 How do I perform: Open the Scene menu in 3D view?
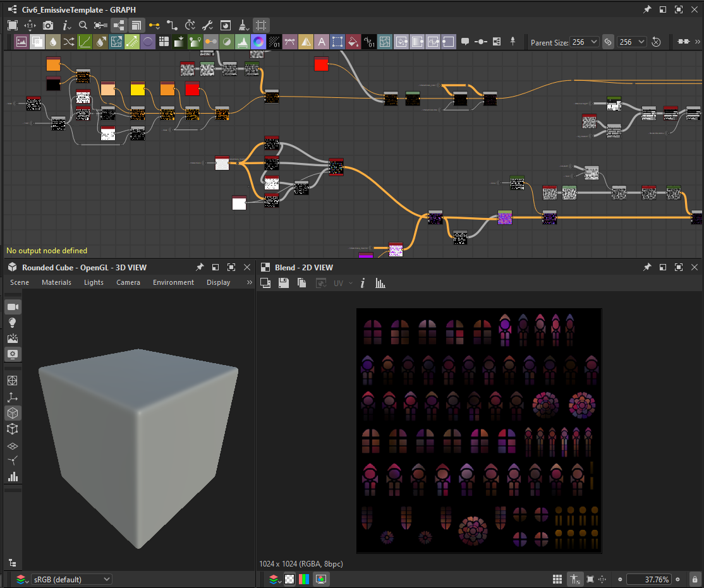[20, 282]
